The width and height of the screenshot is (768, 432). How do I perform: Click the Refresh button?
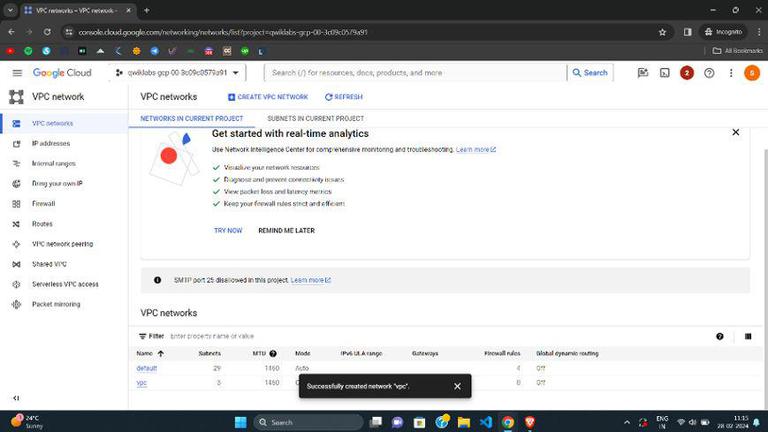(x=344, y=97)
